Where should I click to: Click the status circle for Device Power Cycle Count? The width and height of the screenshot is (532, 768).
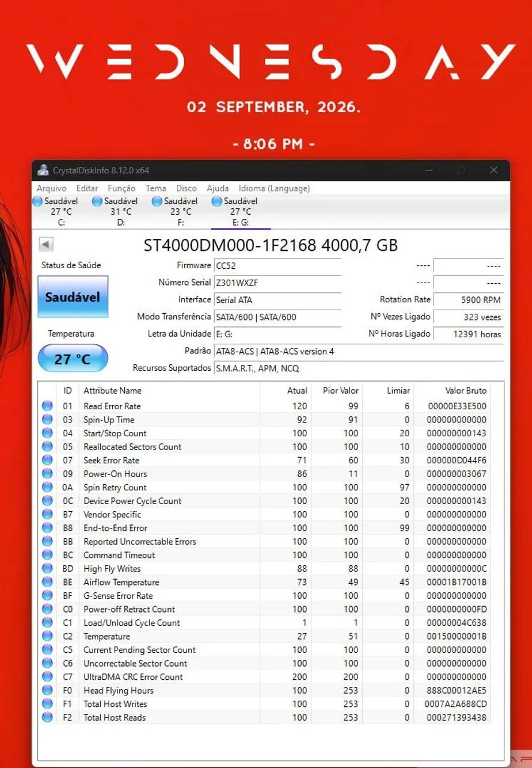pos(47,501)
